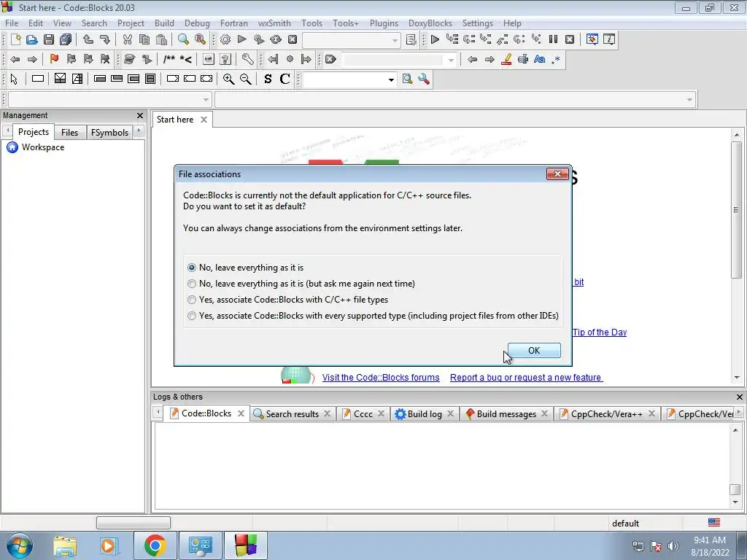Click the Open file folder icon
The height and width of the screenshot is (560, 747).
[32, 39]
